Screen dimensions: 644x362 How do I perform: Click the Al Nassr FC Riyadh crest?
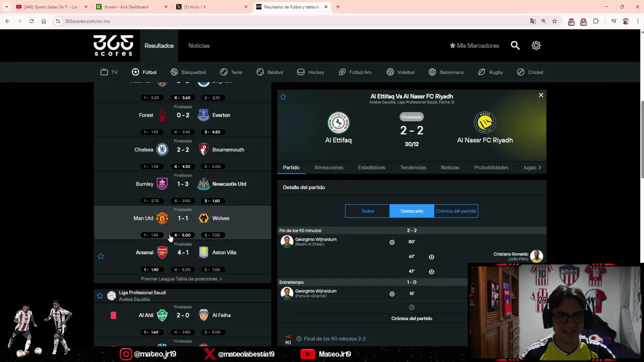coord(485,123)
